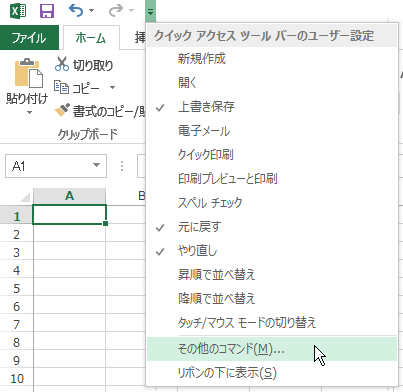Click the Undo arrow icon
Screen dimensions: 403x392
pyautogui.click(x=76, y=11)
